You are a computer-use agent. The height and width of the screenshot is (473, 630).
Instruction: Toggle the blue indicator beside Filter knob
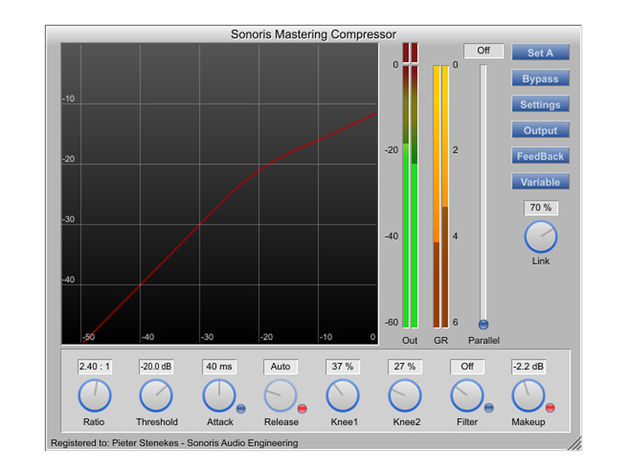(489, 408)
